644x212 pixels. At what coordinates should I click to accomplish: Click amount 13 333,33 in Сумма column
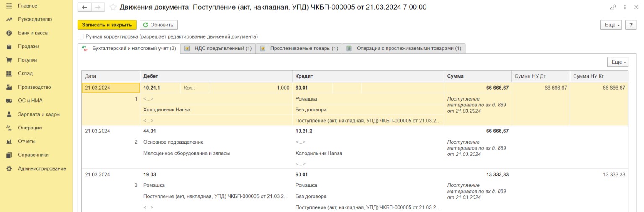(498, 175)
